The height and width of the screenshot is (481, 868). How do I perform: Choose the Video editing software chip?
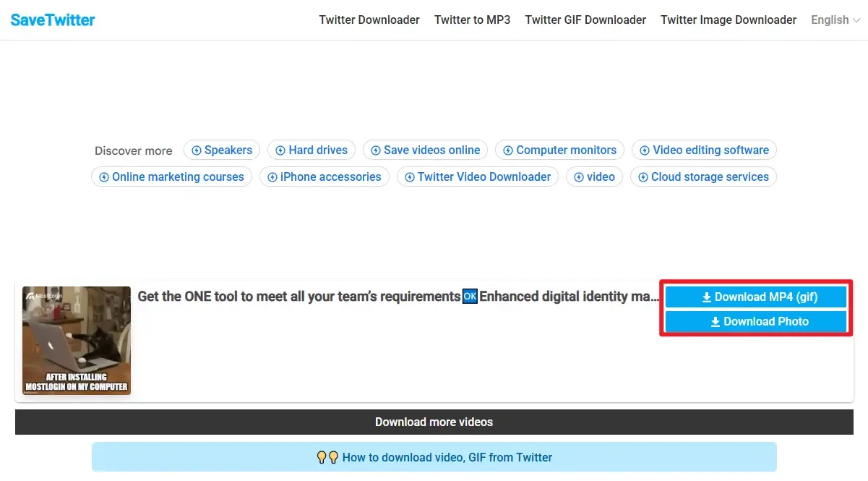[704, 150]
